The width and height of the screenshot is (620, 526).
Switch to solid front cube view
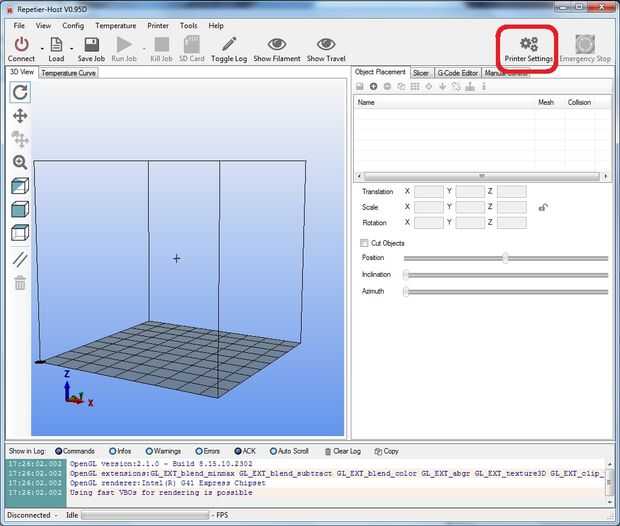[x=20, y=209]
